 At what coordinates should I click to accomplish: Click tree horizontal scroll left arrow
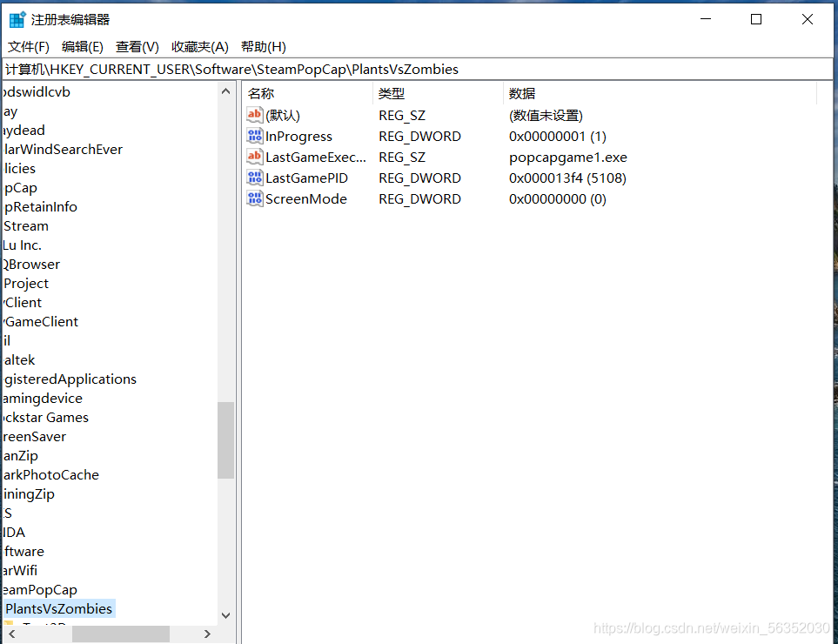(x=12, y=634)
